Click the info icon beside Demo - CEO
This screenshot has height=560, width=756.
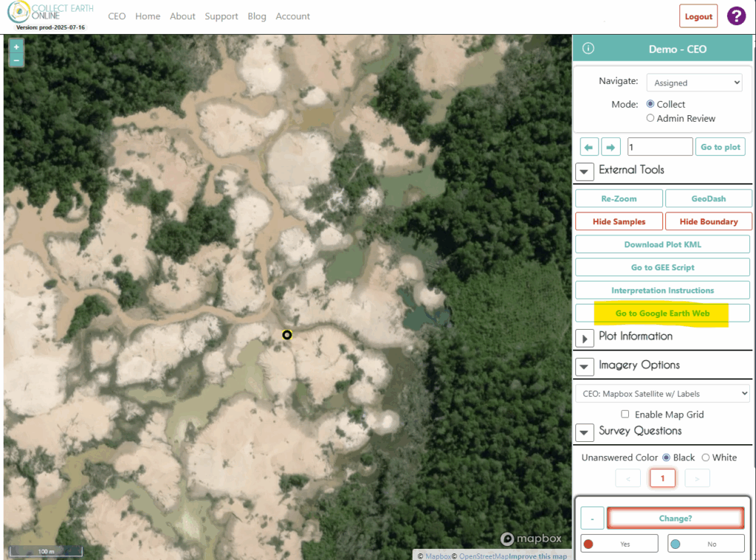(x=588, y=49)
